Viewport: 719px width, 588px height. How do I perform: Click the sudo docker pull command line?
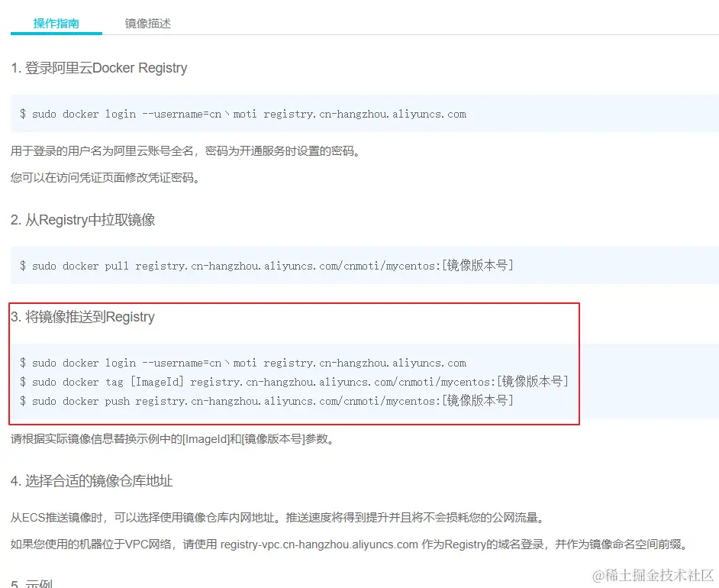(266, 265)
